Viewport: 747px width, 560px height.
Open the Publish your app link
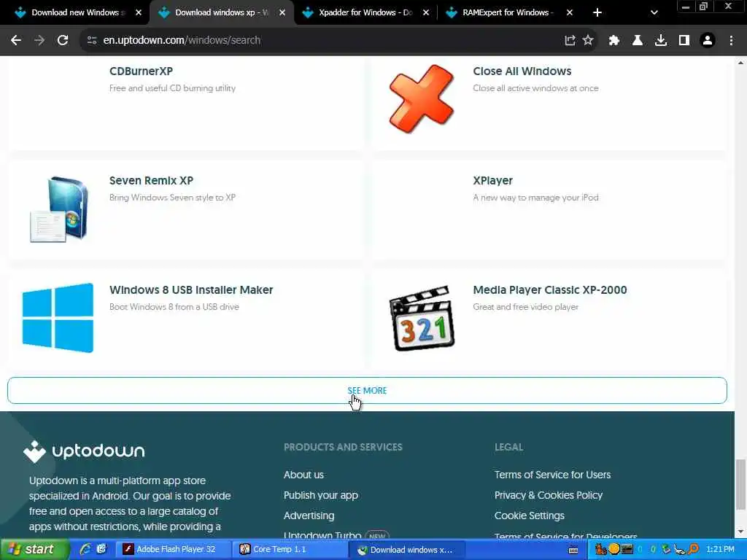[x=321, y=495]
